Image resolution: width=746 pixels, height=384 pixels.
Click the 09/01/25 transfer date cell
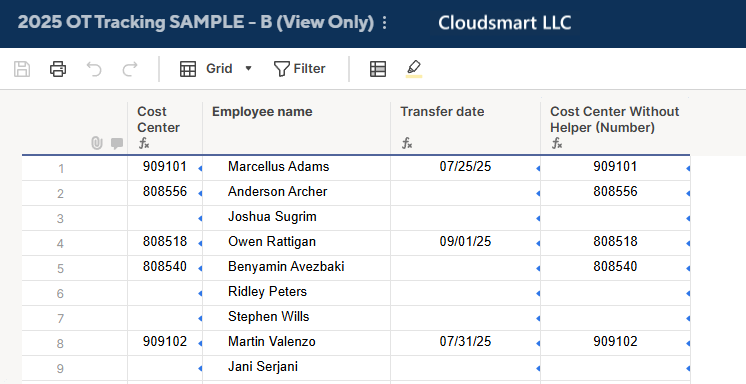(465, 243)
